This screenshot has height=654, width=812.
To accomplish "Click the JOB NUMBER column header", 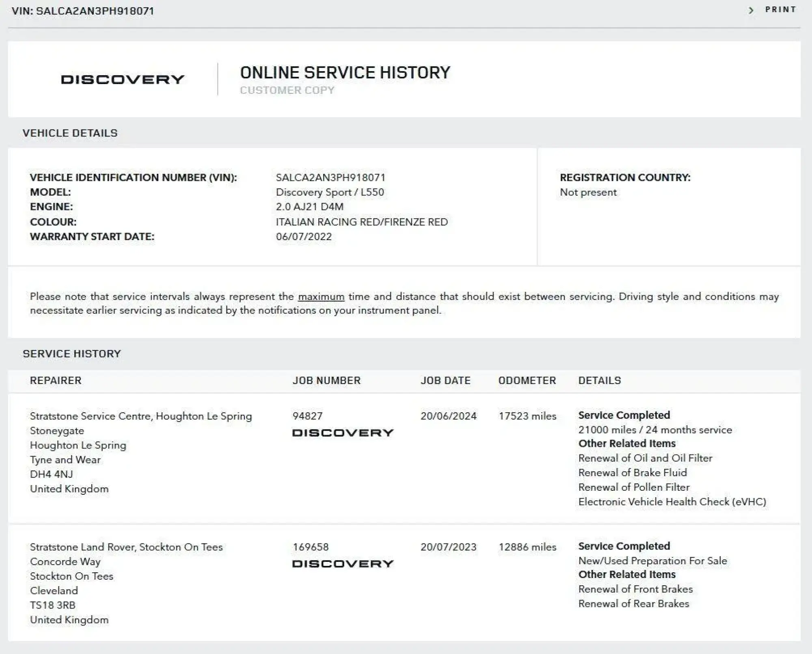I will click(x=326, y=381).
